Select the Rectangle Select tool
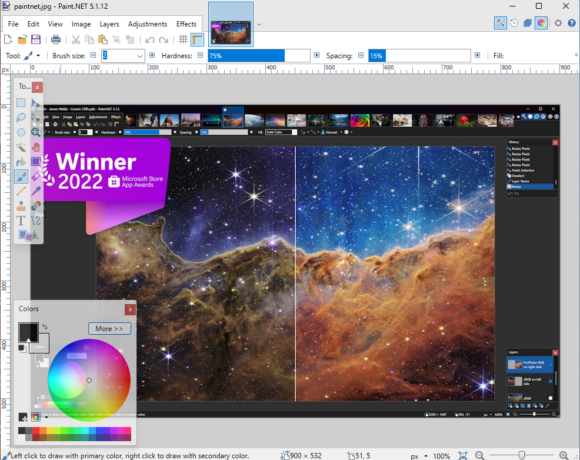The image size is (580, 460). (21, 102)
